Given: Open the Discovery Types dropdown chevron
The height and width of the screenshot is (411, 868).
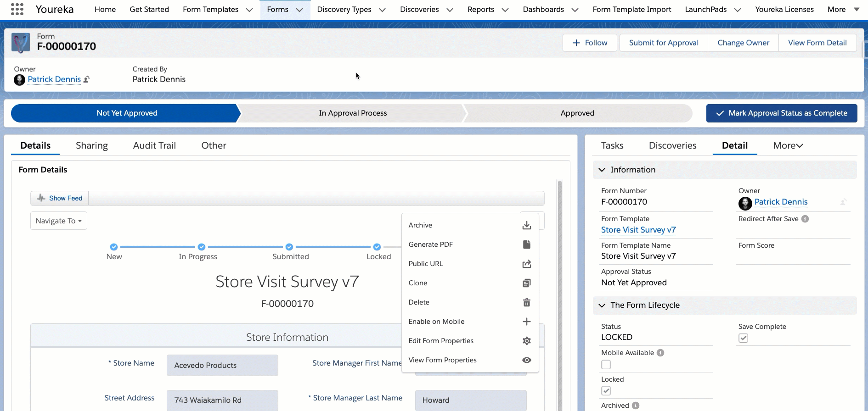Looking at the screenshot, I should [x=382, y=10].
